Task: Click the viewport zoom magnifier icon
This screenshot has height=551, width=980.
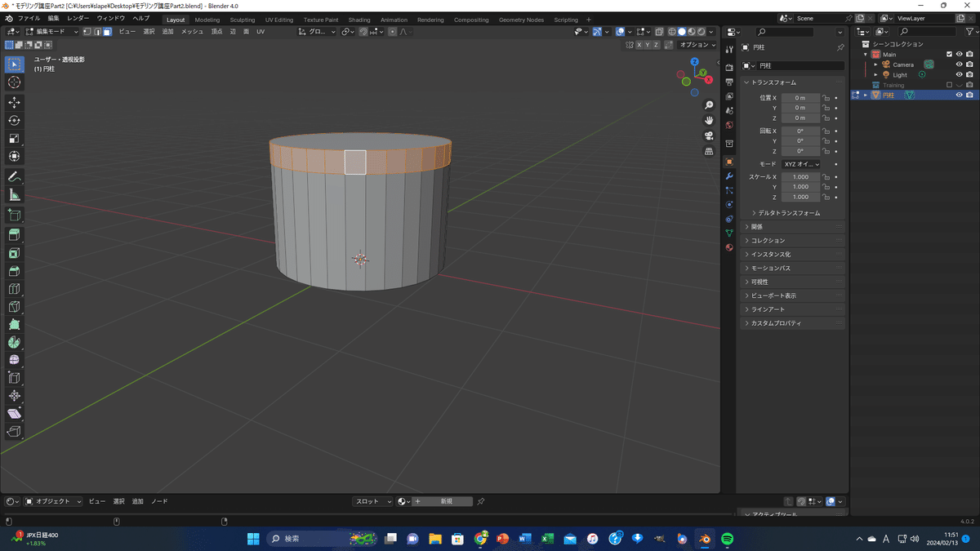Action: pos(709,105)
